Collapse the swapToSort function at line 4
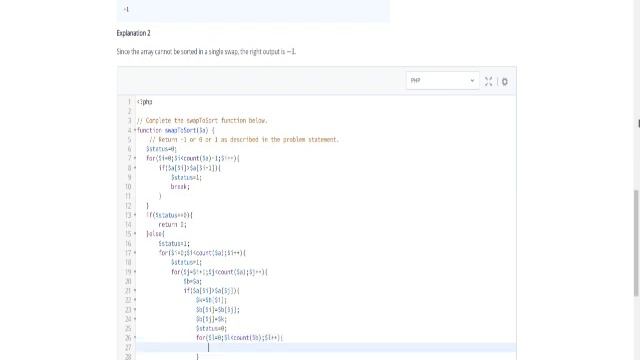This screenshot has width=640, height=360. coord(135,130)
